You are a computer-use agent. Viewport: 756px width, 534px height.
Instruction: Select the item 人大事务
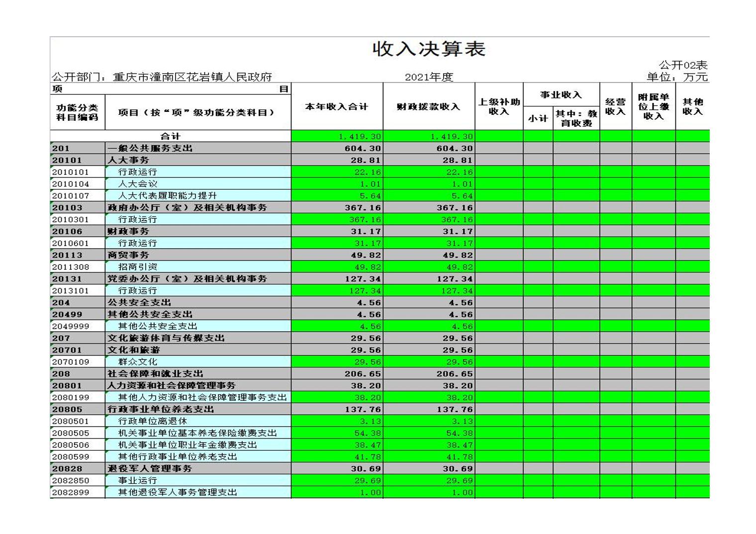128,160
